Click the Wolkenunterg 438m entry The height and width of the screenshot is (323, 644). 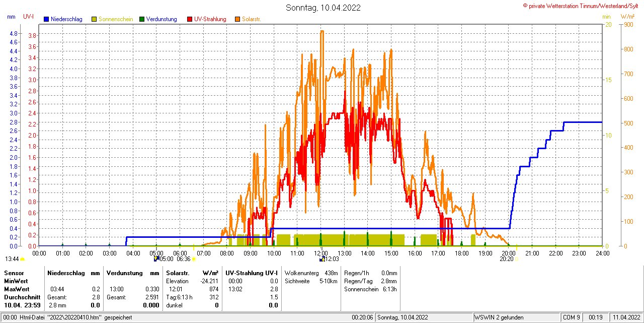coord(311,273)
